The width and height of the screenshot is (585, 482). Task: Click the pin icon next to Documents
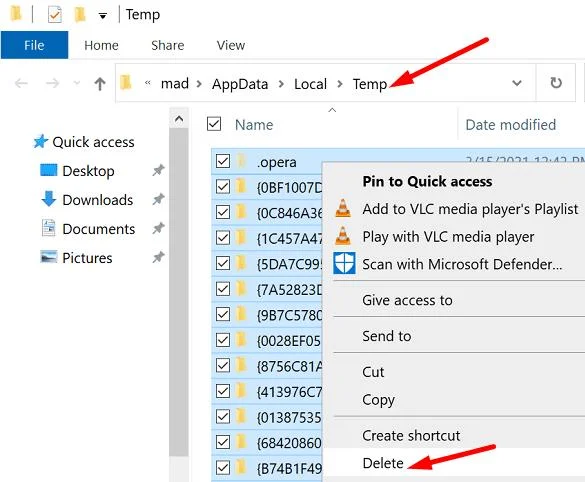[x=158, y=228]
